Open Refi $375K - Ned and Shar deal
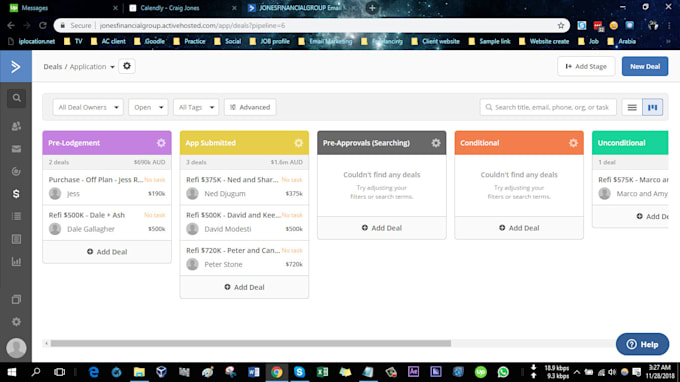This screenshot has height=382, width=680. 244,187
